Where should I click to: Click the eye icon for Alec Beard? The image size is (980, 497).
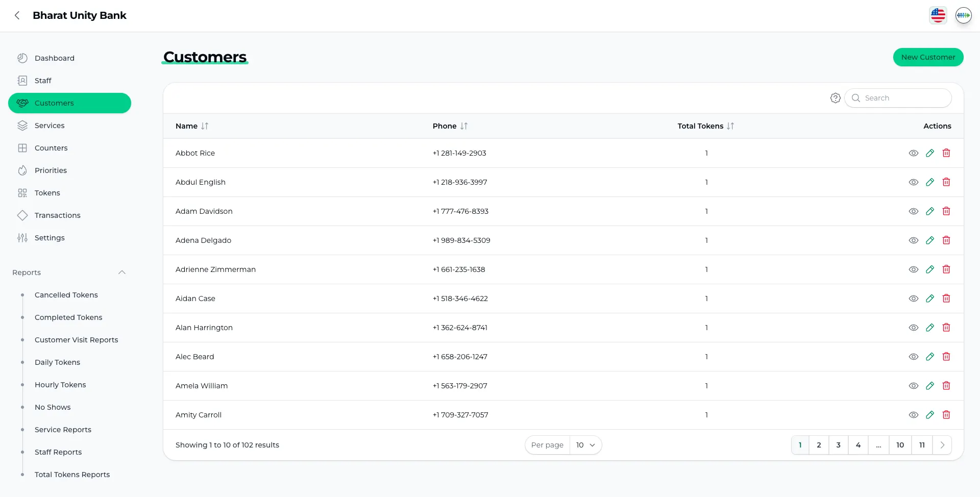(913, 357)
